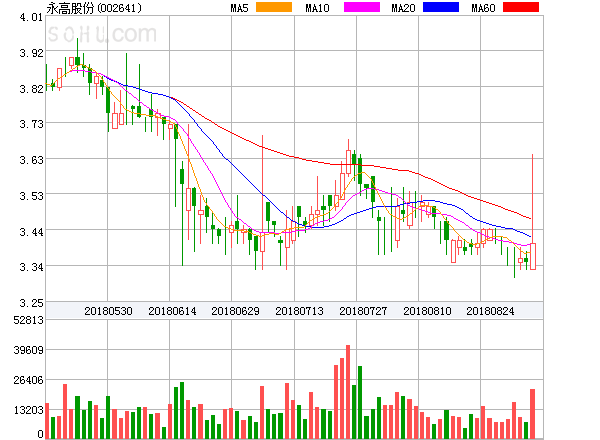This screenshot has width=600, height=440.
Task: Click the 20180824 date label
Action: (x=490, y=311)
